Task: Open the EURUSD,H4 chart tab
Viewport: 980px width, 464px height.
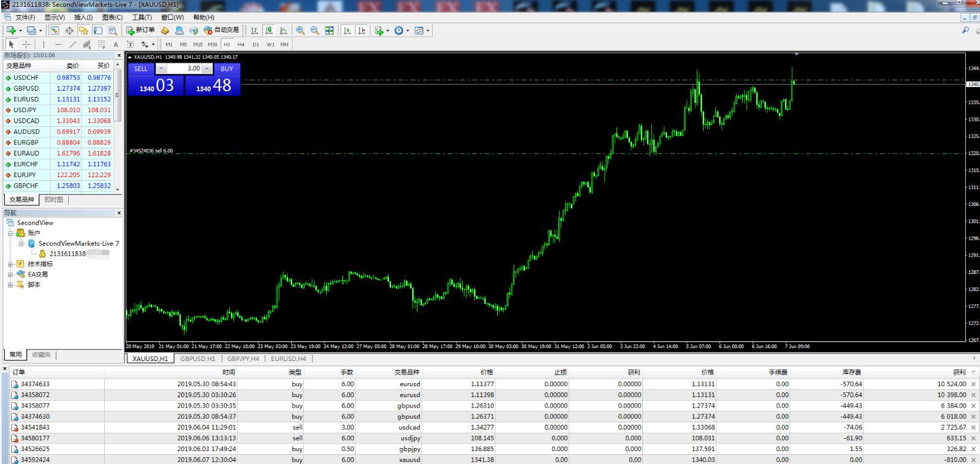Action: coord(289,359)
